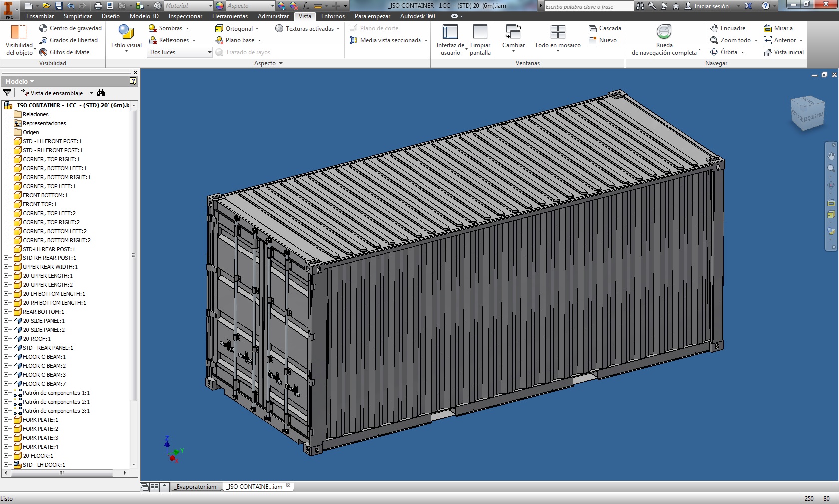Click the color wheel appearance icon

click(x=220, y=6)
